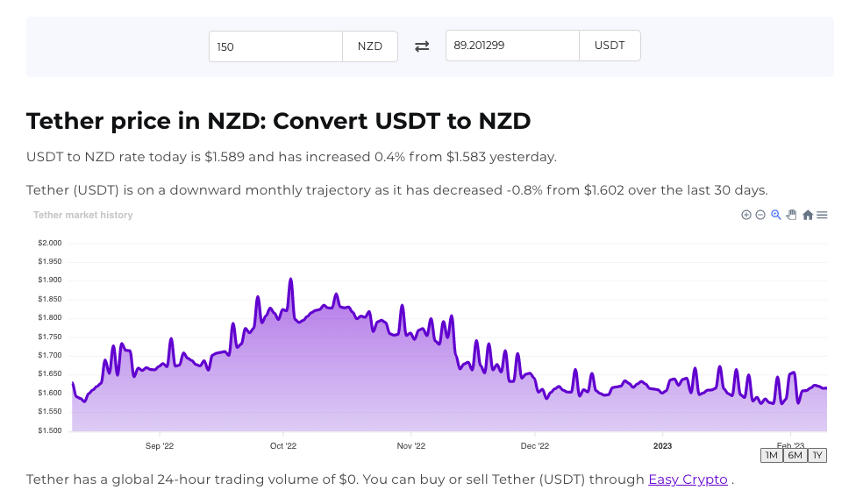856x504 pixels.
Task: Click the 150 amount input field
Action: [275, 46]
